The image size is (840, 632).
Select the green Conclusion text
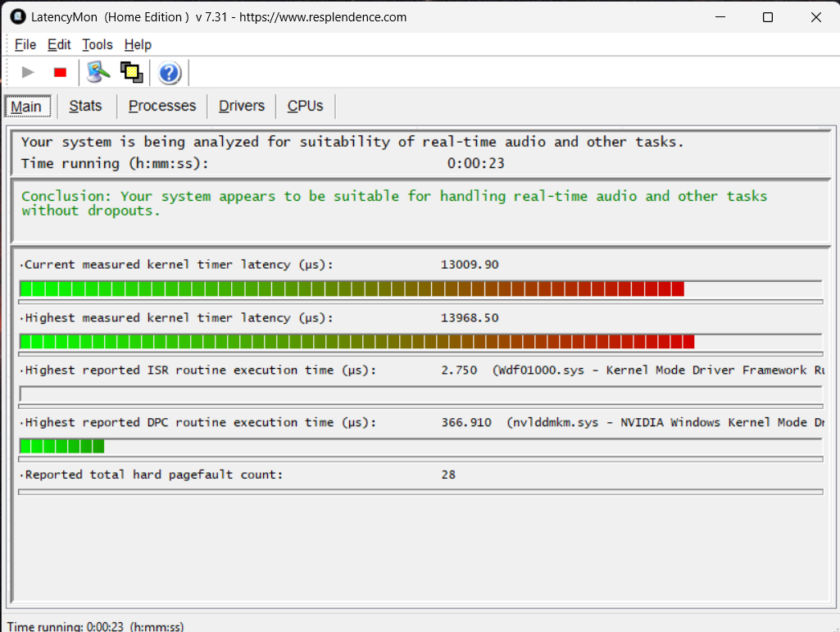pyautogui.click(x=394, y=203)
